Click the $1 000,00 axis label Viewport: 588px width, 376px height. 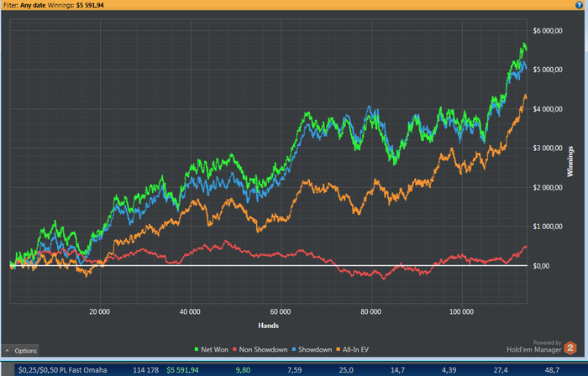click(548, 227)
